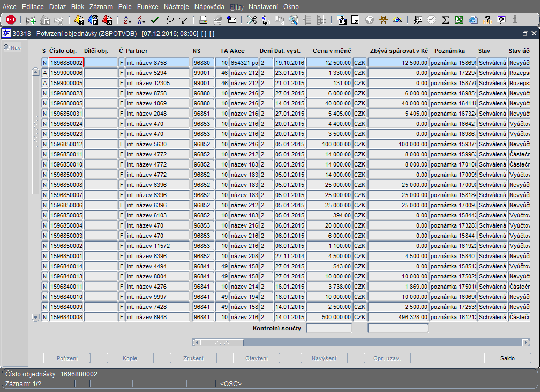
Task: Click the horizontal scrollbar thumb
Action: pyautogui.click(x=222, y=342)
